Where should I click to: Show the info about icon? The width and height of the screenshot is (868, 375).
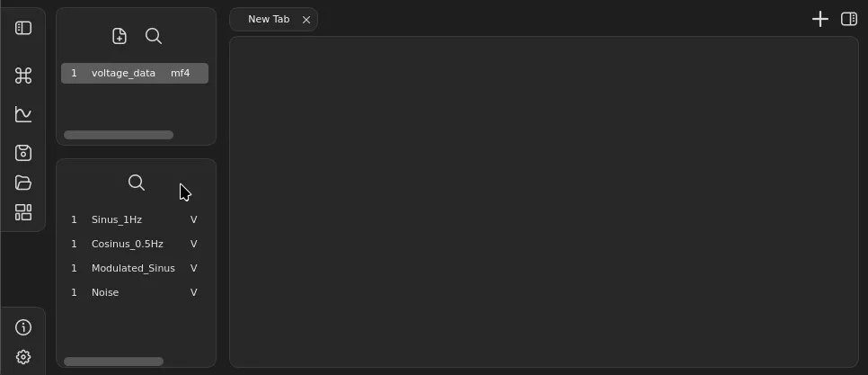23,327
